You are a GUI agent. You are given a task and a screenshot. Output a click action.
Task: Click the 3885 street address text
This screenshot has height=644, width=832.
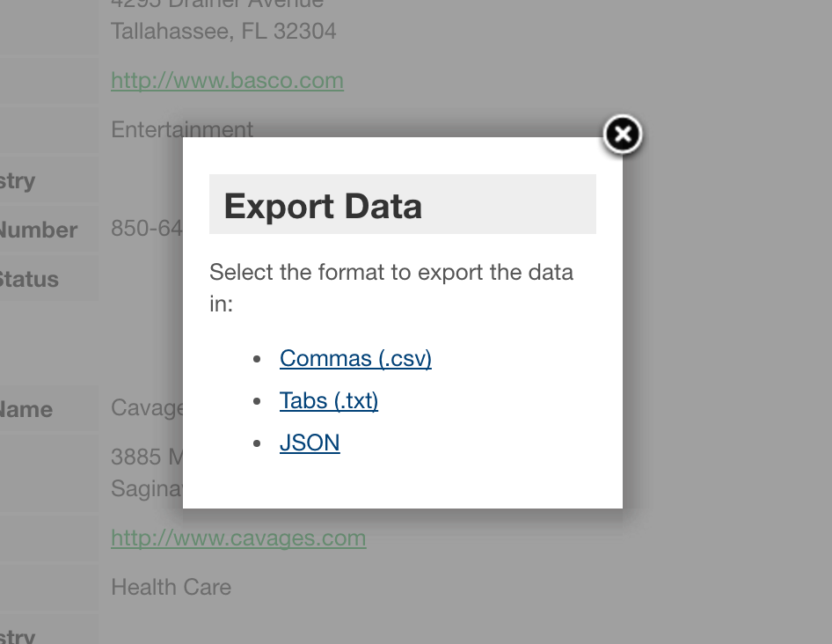click(x=146, y=457)
